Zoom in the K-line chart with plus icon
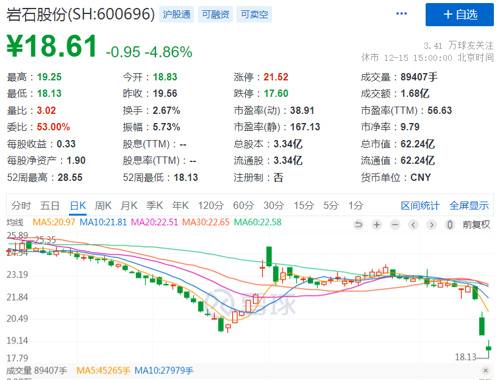The width and height of the screenshot is (500, 380). click(377, 225)
